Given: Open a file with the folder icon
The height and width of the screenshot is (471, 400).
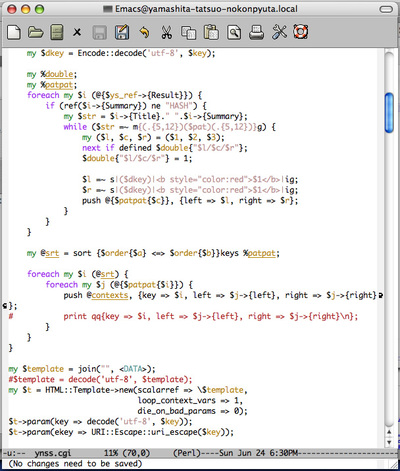Looking at the screenshot, I should 35,33.
